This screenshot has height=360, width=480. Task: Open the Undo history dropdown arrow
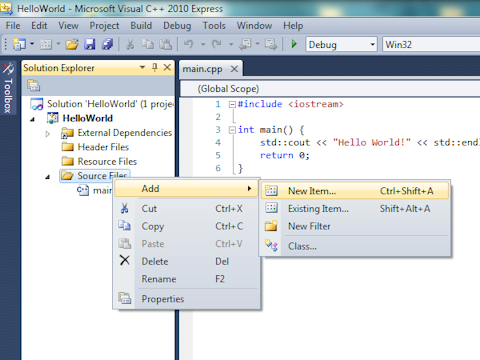(x=203, y=44)
